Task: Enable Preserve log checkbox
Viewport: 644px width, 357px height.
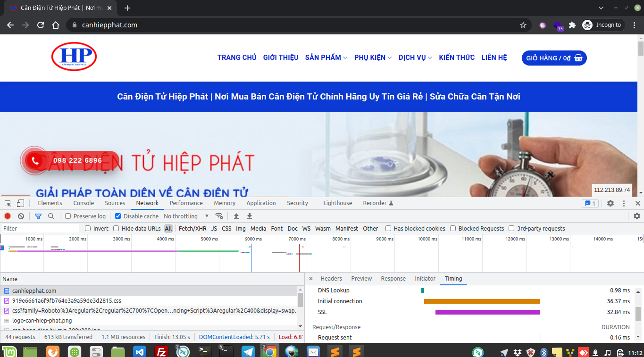Action: [x=68, y=216]
